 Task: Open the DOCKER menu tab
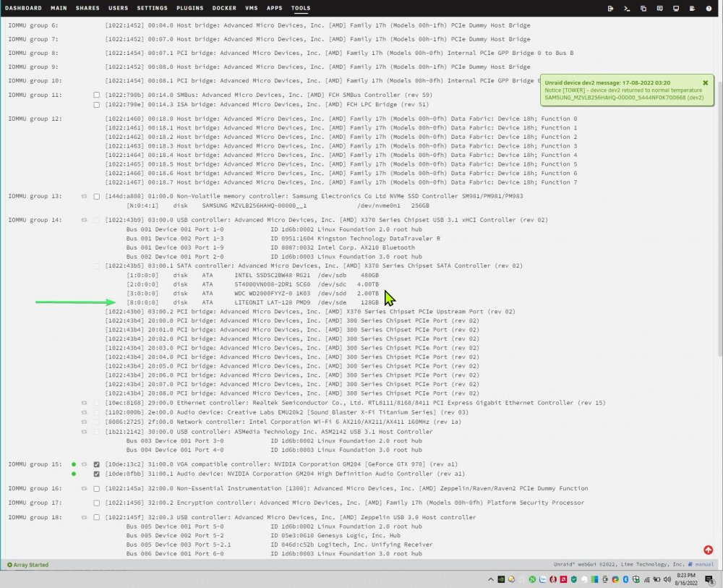coord(224,8)
